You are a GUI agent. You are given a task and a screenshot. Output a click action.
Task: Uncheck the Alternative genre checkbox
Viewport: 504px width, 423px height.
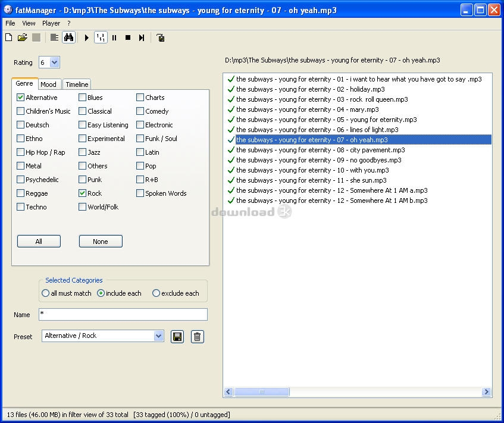(x=21, y=98)
